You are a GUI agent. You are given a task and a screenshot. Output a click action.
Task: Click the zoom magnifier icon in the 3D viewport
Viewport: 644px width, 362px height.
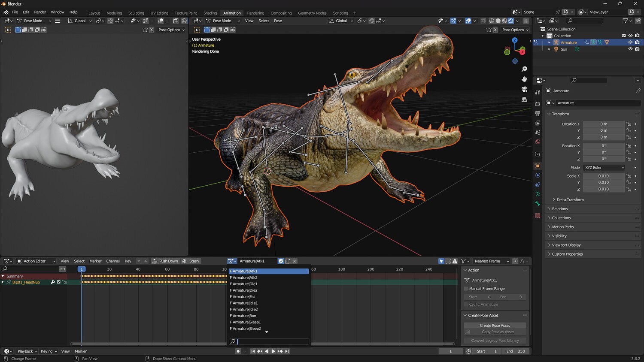point(524,69)
